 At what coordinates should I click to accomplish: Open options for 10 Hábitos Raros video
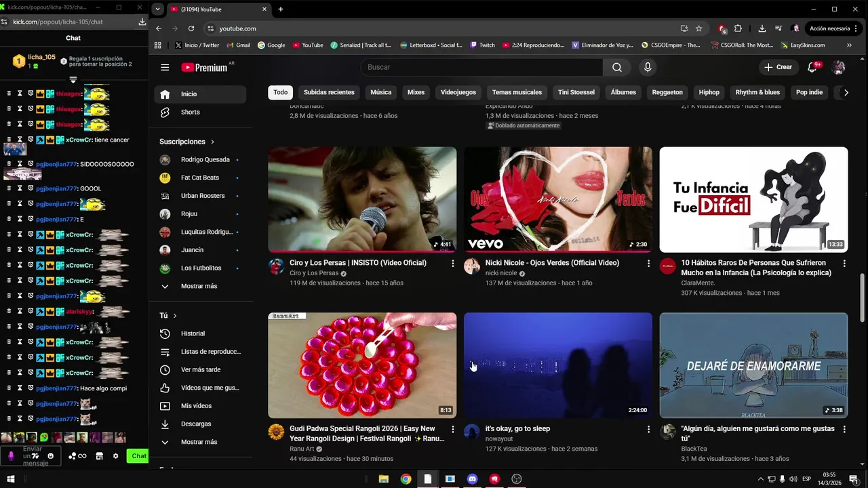(844, 263)
